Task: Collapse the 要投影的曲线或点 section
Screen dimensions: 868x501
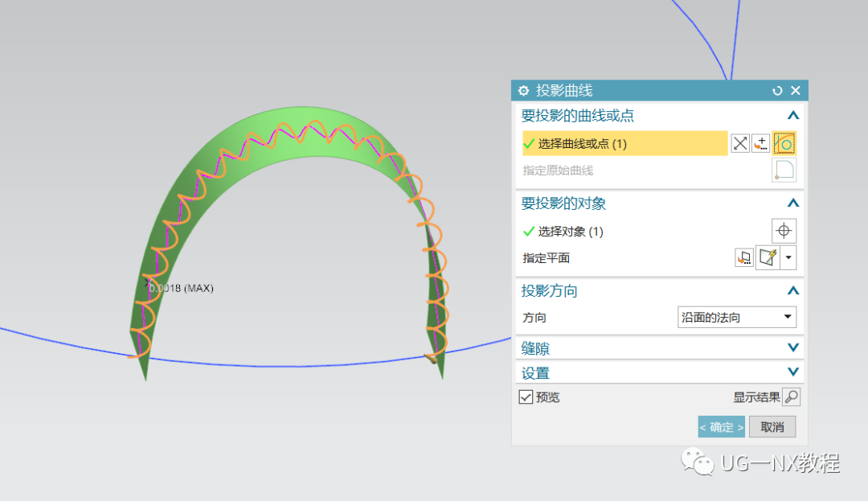Action: pyautogui.click(x=792, y=115)
